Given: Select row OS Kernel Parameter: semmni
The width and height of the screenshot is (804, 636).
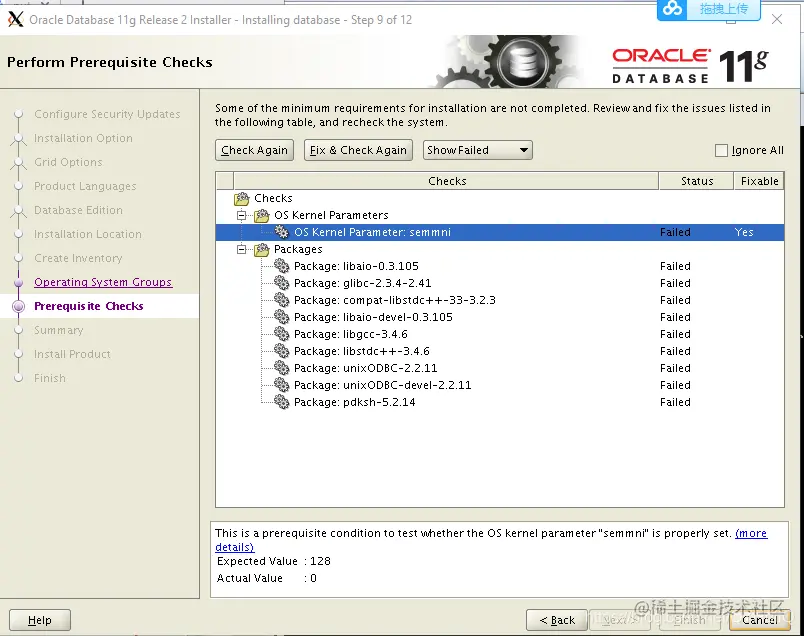Looking at the screenshot, I should pos(500,232).
